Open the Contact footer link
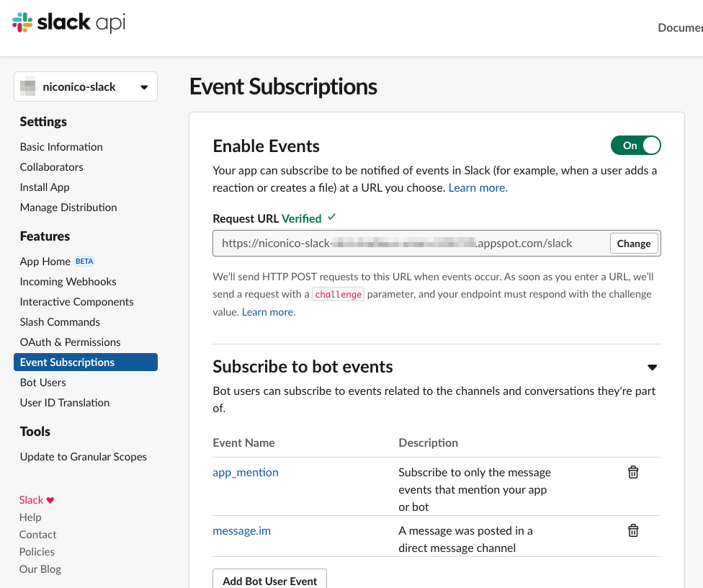 click(x=37, y=535)
